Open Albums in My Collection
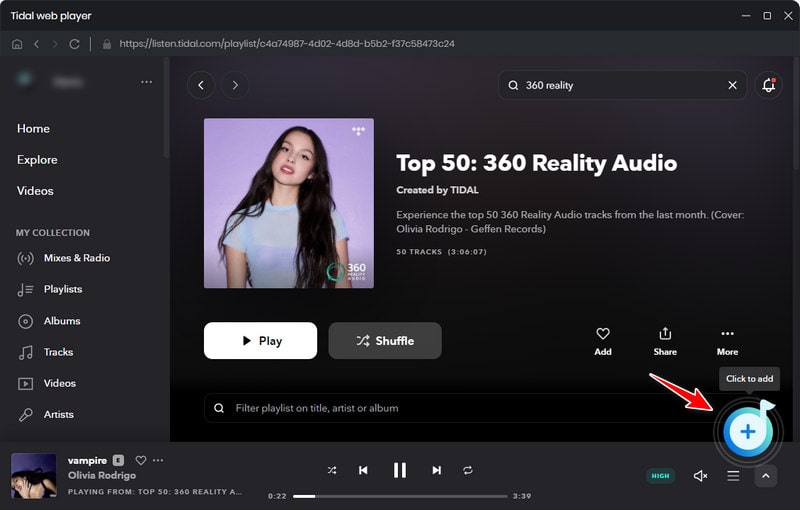Viewport: 800px width, 510px height. click(x=62, y=321)
